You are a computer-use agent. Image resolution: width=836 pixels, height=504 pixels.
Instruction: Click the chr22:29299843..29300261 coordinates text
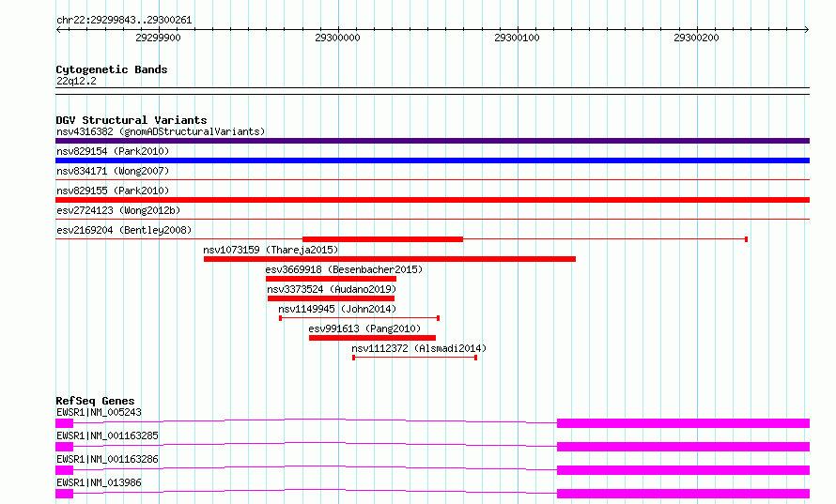tap(124, 20)
